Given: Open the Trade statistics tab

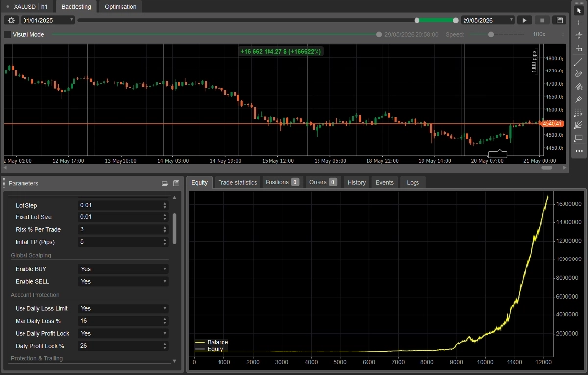Looking at the screenshot, I should (237, 182).
